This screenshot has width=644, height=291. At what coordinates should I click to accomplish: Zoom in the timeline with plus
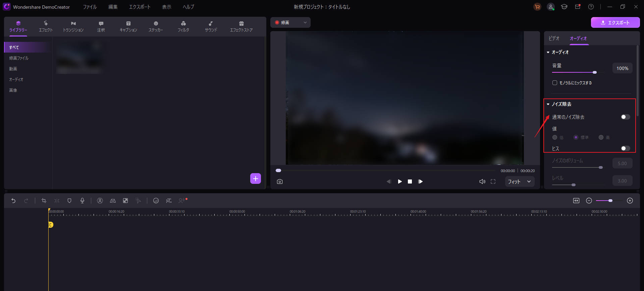click(x=630, y=201)
